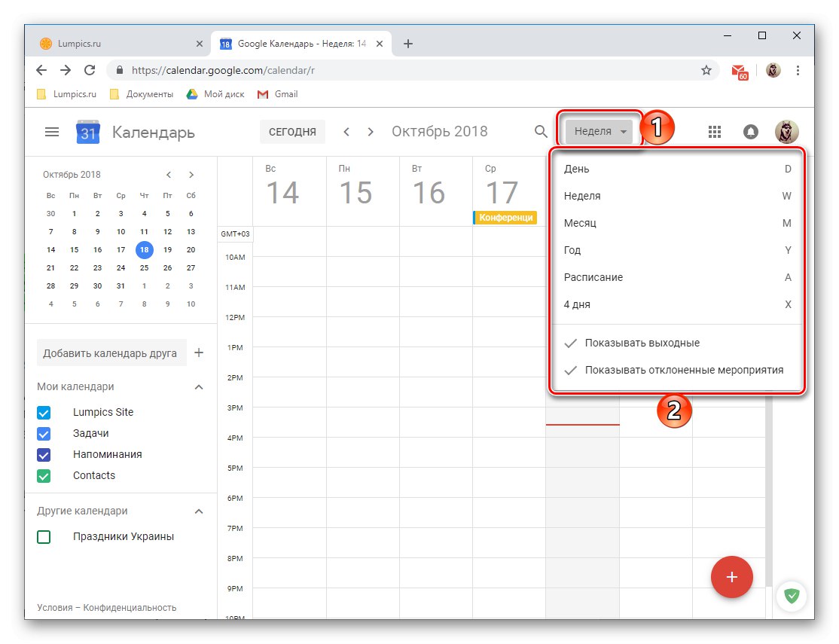Click the address bar URL
Image resolution: width=839 pixels, height=644 pixels.
[x=223, y=70]
